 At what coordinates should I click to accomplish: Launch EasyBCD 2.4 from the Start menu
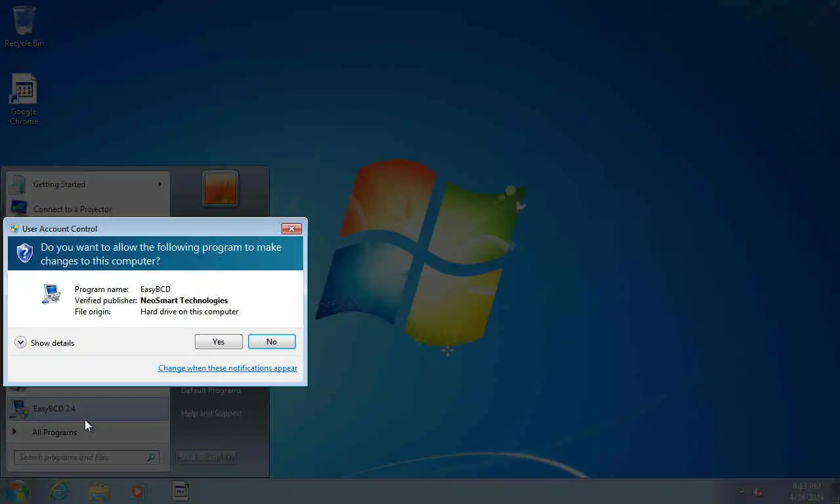[x=88, y=409]
